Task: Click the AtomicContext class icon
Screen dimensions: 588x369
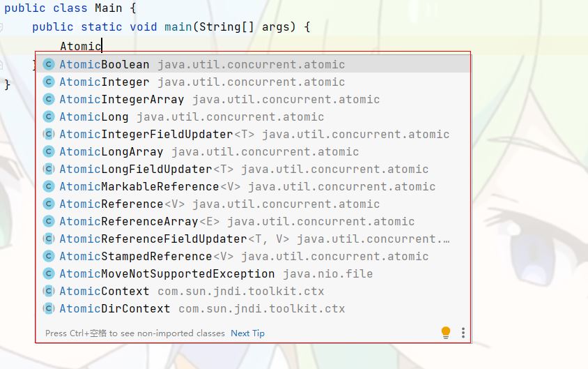Action: [x=48, y=291]
